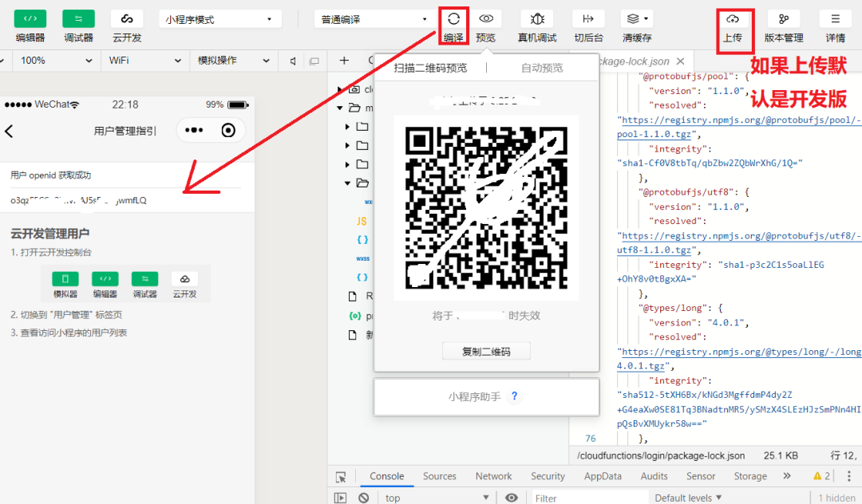862x504 pixels.
Task: Click the plus icon to add file
Action: point(344,61)
